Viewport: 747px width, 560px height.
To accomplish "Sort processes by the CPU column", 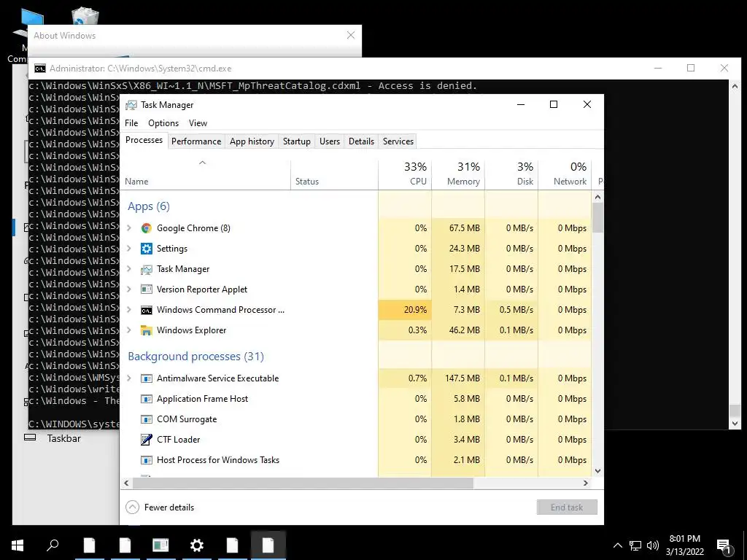I will [x=405, y=174].
